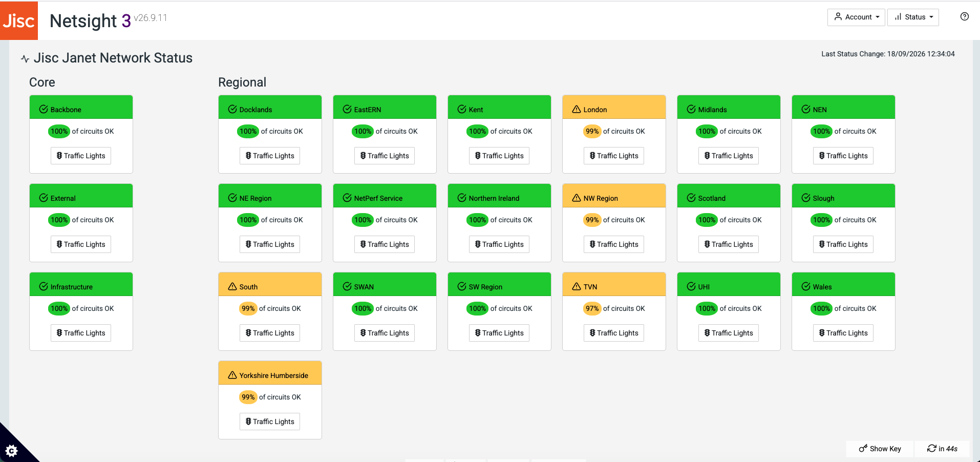Click the Regional section heading
The height and width of the screenshot is (462, 980).
coord(242,82)
